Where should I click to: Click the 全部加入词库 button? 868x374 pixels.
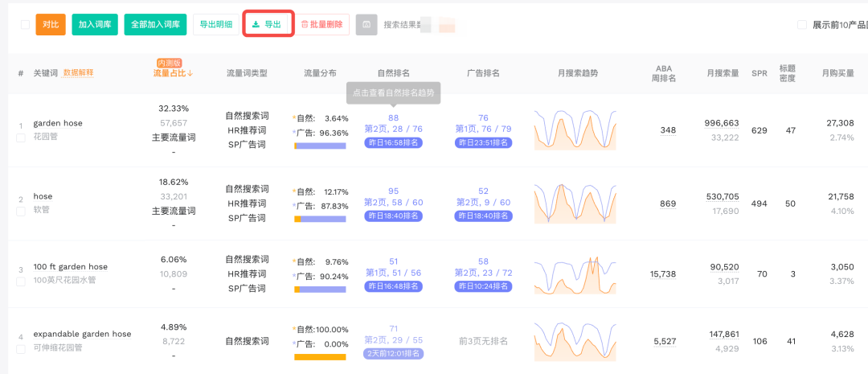click(155, 24)
